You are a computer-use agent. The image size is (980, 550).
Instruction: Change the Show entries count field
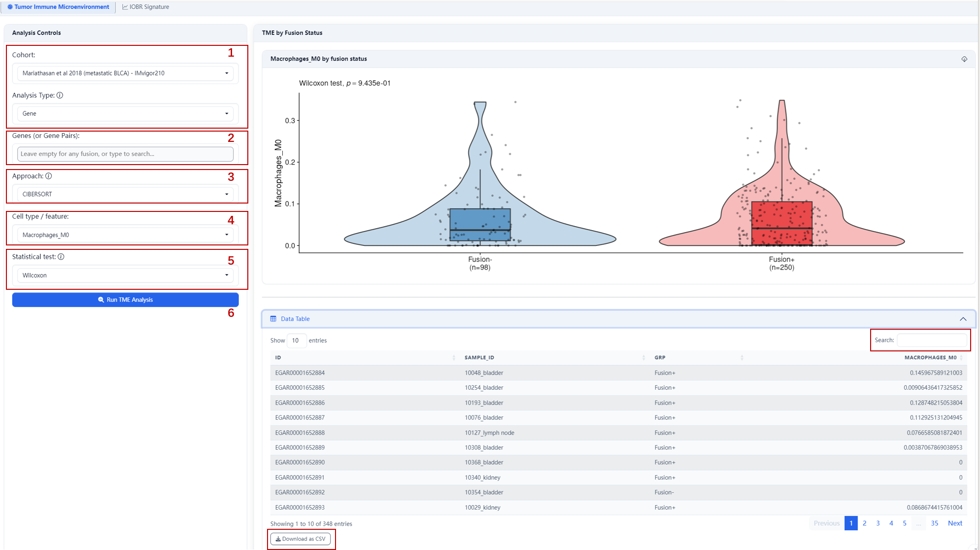[297, 341]
